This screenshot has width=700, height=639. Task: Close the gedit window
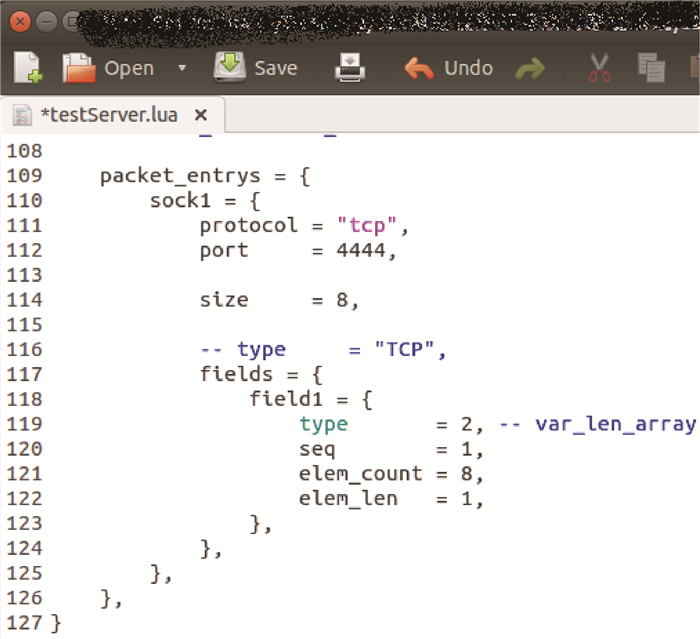pos(21,20)
